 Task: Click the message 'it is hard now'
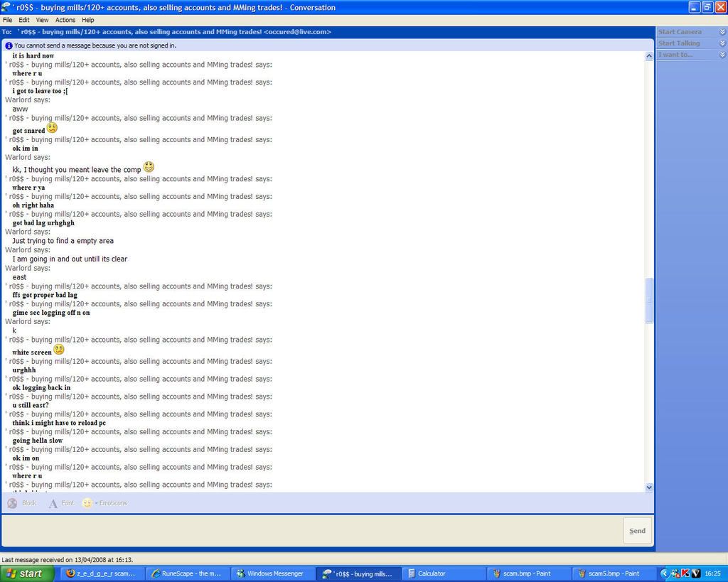33,55
